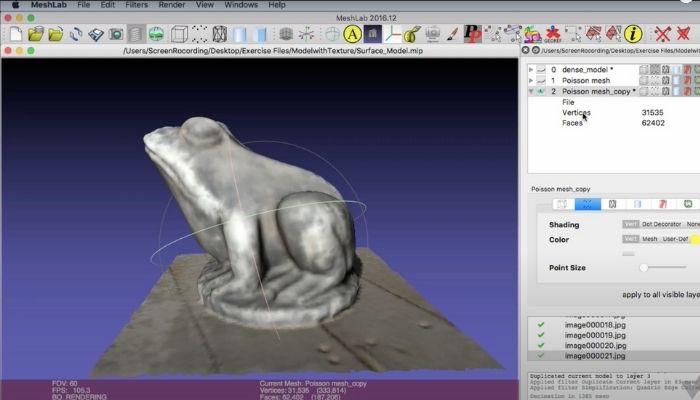Open the Apple menu
This screenshot has width=700, height=400.
click(x=15, y=5)
